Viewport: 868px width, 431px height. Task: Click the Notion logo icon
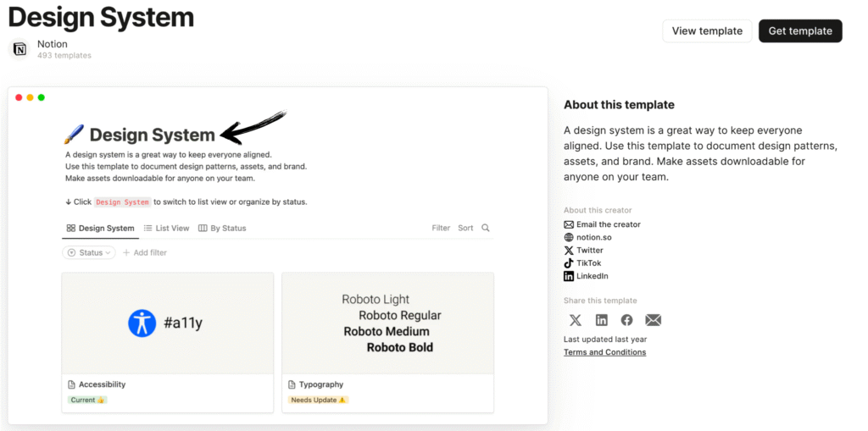[x=19, y=49]
